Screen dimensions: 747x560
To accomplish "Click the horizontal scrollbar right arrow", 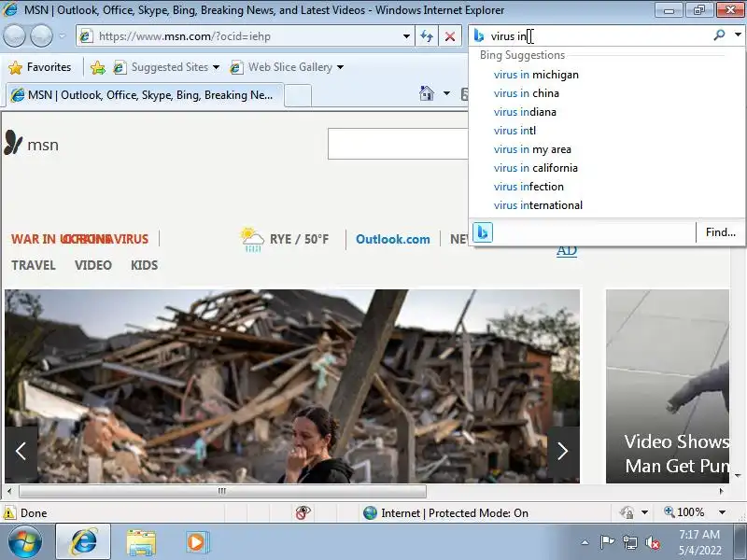I will point(721,491).
